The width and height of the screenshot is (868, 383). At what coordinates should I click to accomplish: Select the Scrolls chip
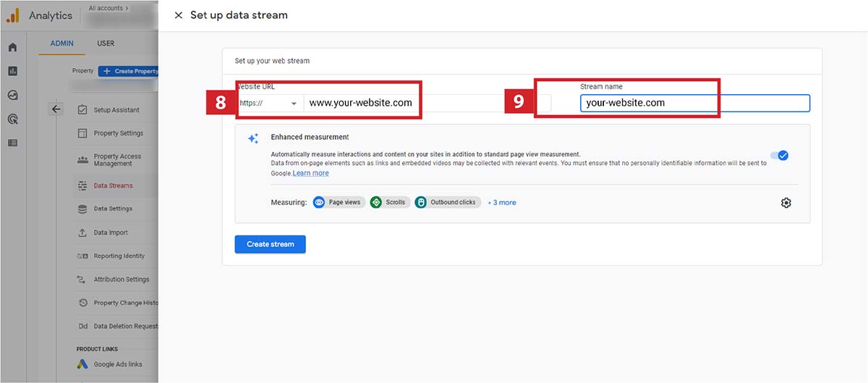pos(390,203)
